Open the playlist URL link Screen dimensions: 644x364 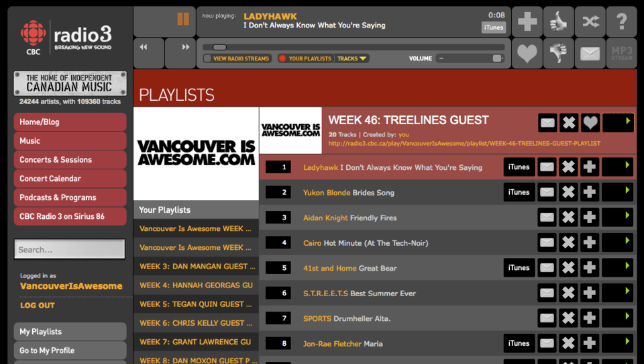[x=464, y=144]
